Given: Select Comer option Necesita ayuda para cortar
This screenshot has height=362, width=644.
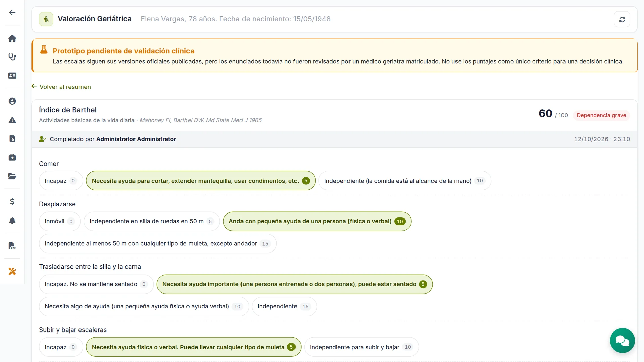Looking at the screenshot, I should [201, 181].
